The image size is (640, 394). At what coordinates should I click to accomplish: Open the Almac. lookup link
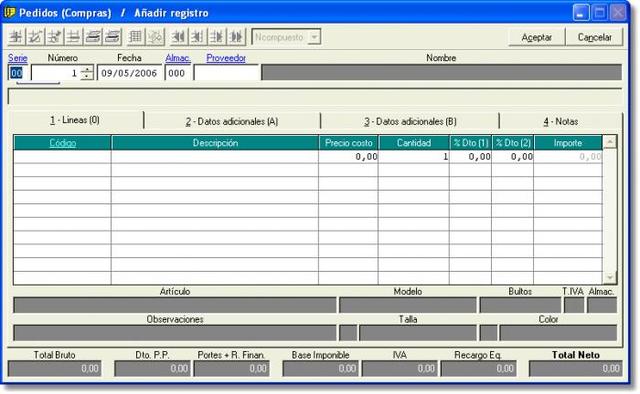click(x=178, y=58)
